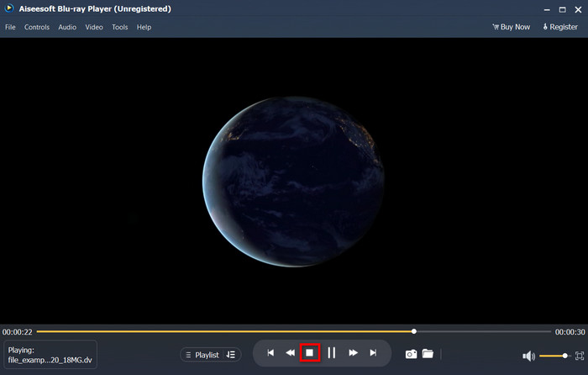This screenshot has width=588, height=375.
Task: Toggle fullscreen mode
Action: coord(579,356)
